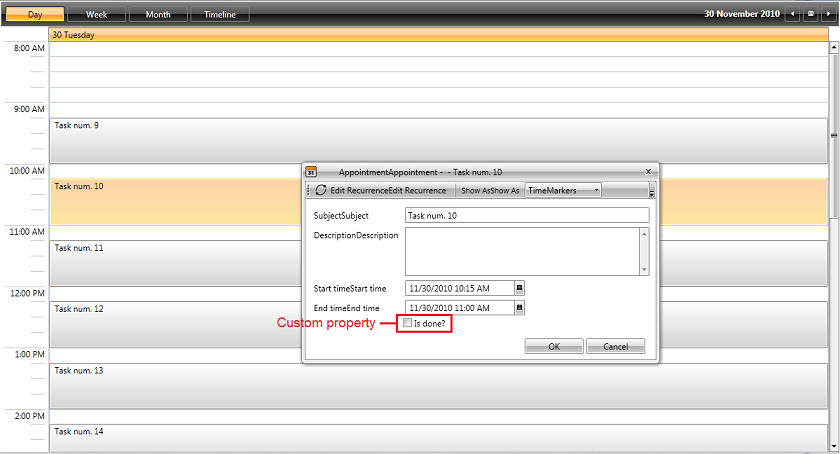Click Edit Recurrence icon in dialog toolbar
The height and width of the screenshot is (454, 840).
click(x=320, y=190)
